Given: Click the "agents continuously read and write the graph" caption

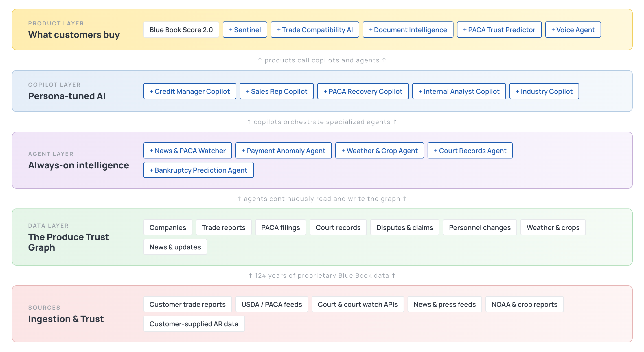Looking at the screenshot, I should [322, 199].
